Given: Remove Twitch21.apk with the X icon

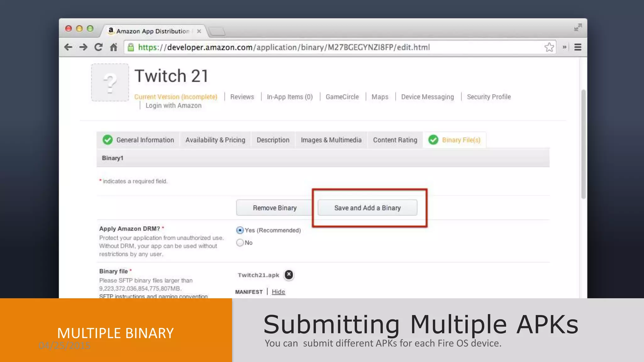Looking at the screenshot, I should (289, 275).
